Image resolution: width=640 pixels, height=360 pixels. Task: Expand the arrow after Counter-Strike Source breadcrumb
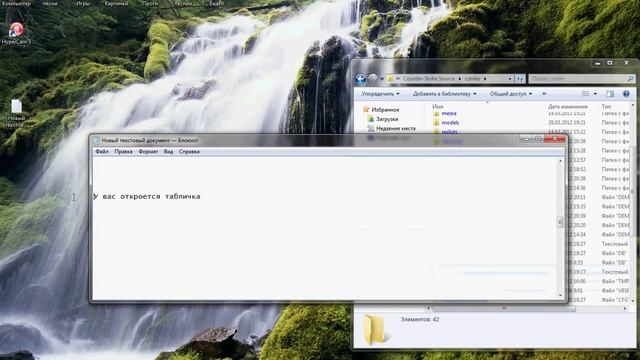point(459,78)
